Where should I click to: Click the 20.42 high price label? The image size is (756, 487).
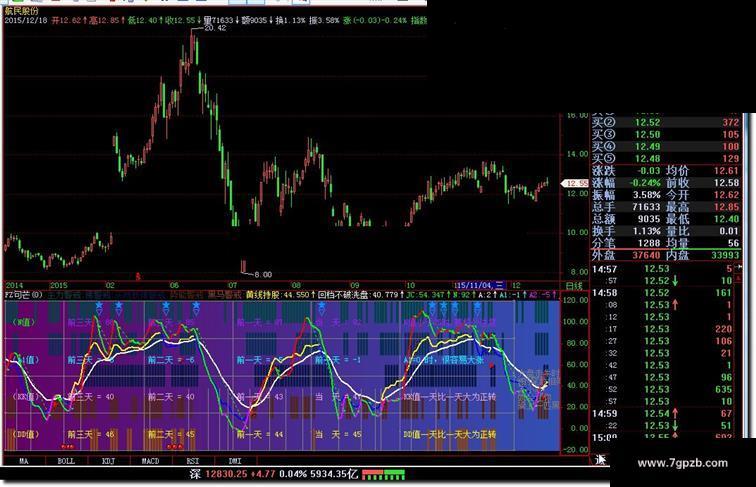pyautogui.click(x=215, y=28)
